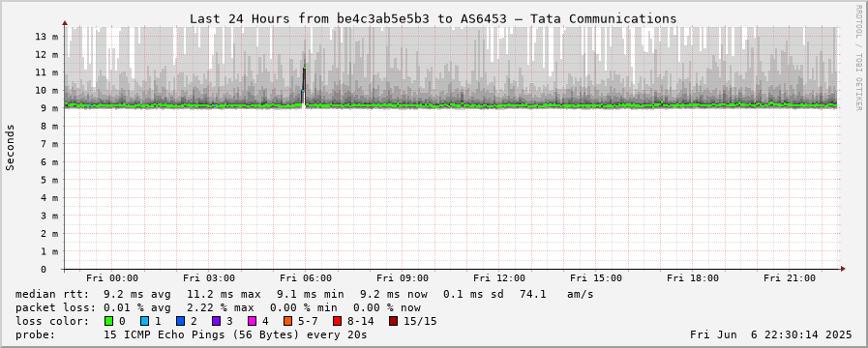Click the Fri 09:00 time axis label

point(403,278)
